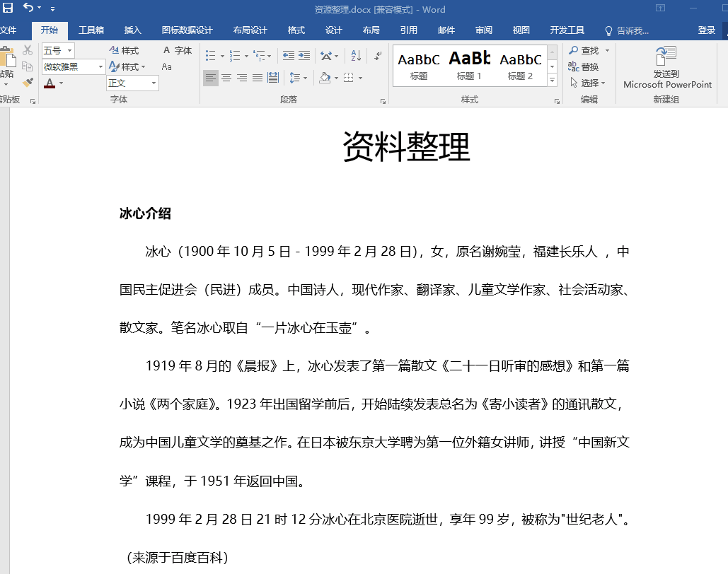Apply shading with the paint bucket
The image size is (728, 574).
coord(325,78)
